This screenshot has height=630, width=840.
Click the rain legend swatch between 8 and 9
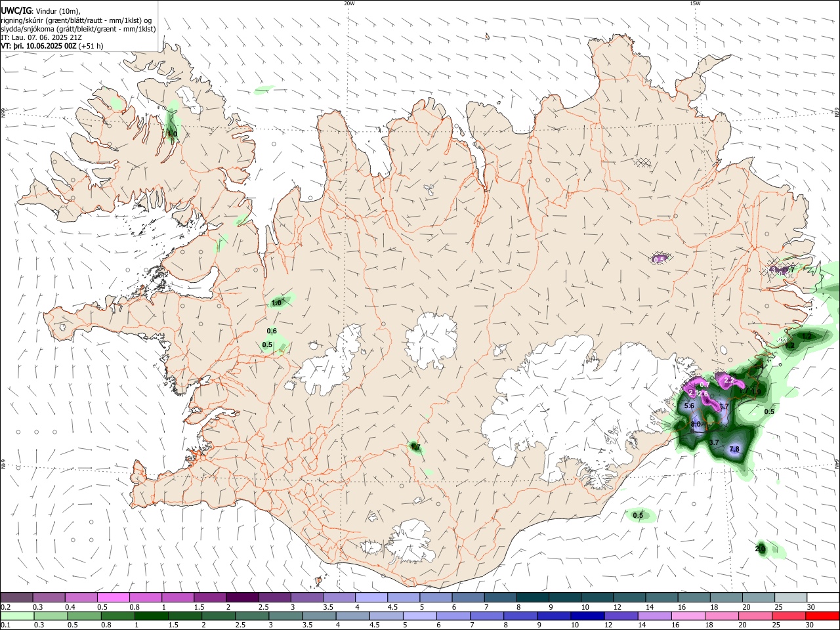[522, 616]
